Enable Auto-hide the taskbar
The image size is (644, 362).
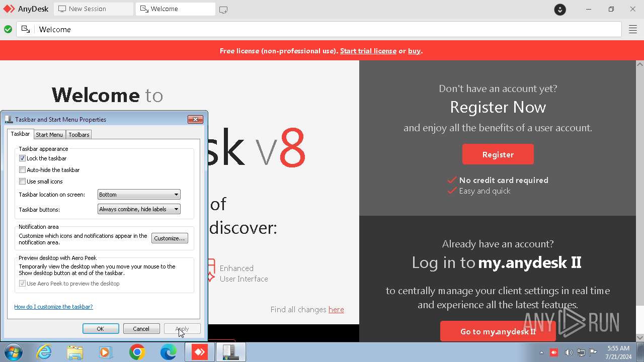pos(22,170)
